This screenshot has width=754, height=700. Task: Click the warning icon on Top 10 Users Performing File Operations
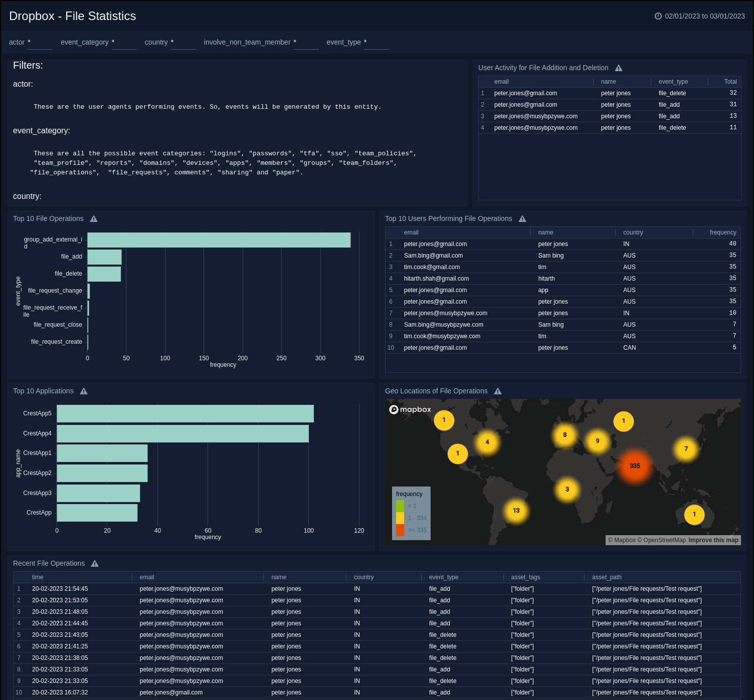click(522, 218)
